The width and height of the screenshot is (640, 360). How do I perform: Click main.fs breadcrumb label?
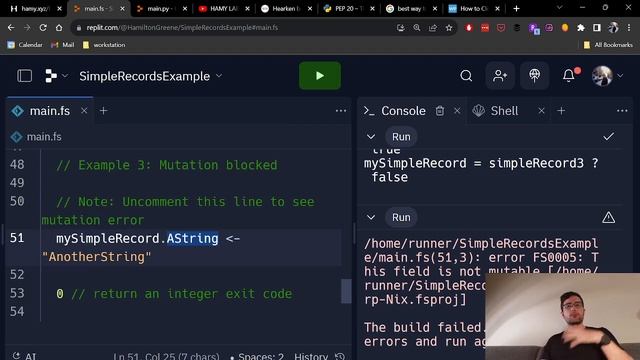coord(44,137)
